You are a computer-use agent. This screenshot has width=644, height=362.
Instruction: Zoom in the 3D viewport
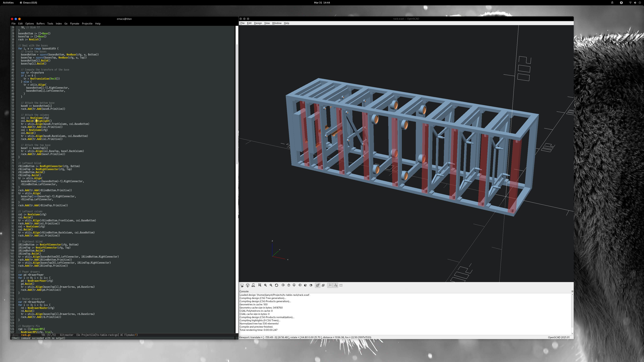coord(265,285)
